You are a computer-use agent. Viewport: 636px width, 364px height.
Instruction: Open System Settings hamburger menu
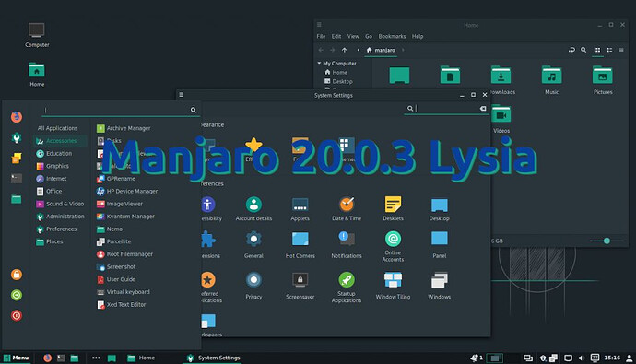tap(182, 95)
